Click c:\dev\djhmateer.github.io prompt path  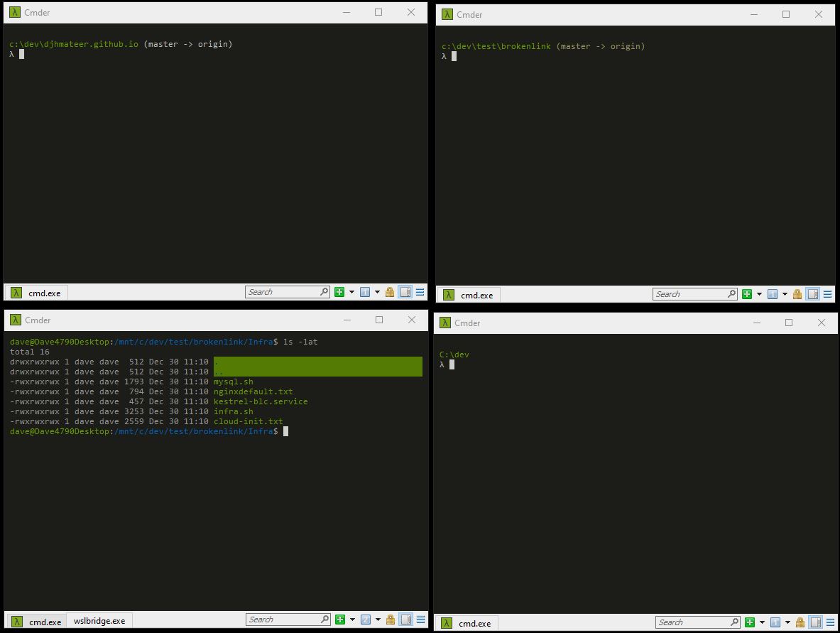click(74, 44)
